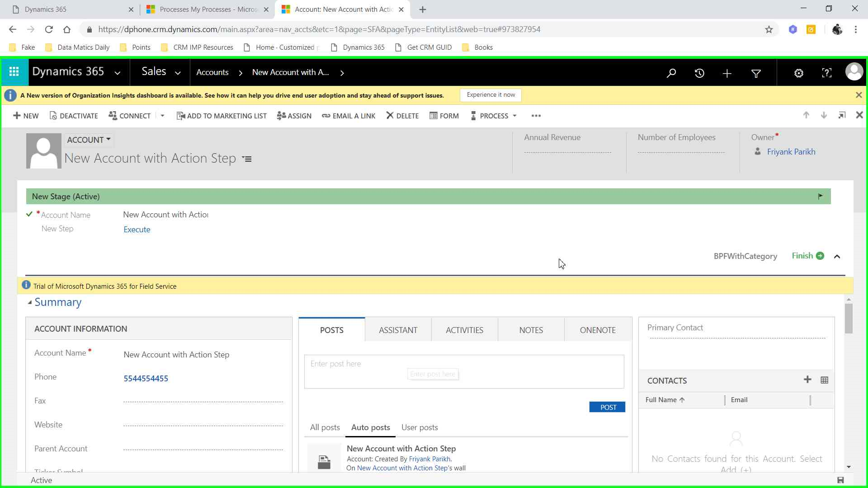Viewport: 868px width, 488px height.
Task: Click the save icon in status bar
Action: click(x=840, y=480)
